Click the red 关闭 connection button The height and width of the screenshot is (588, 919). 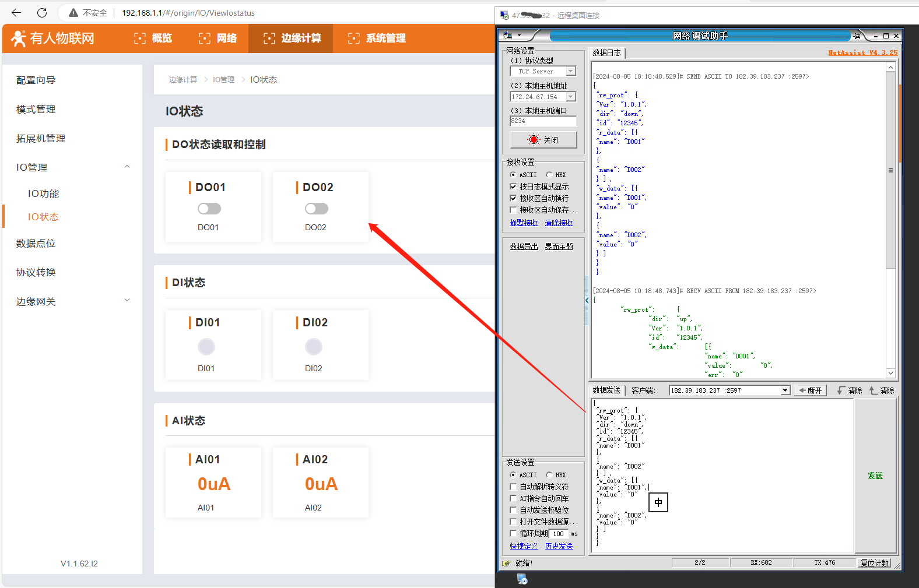tap(543, 140)
